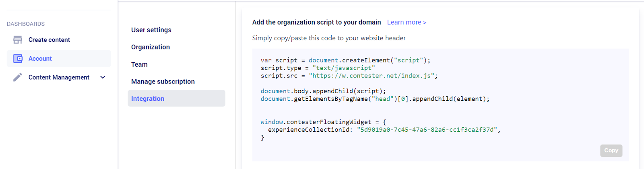Click the Account wallet icon
The image size is (644, 169).
[18, 59]
